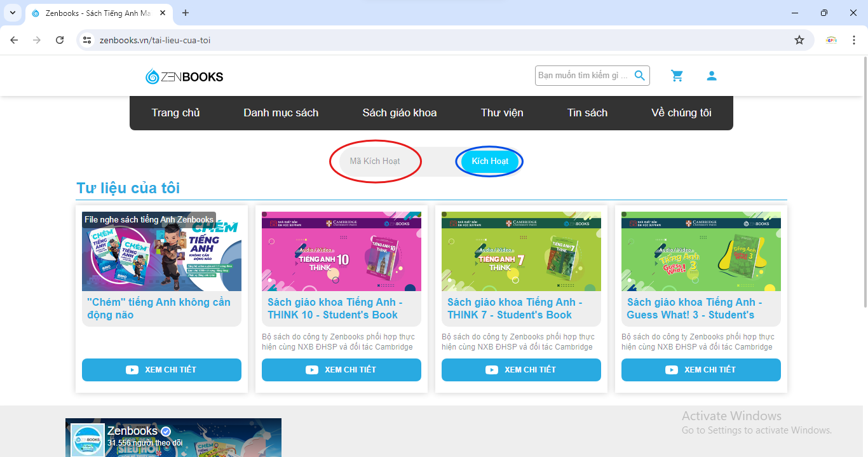Click the search magnifier icon
Viewport: 868px width, 457px height.
click(640, 76)
